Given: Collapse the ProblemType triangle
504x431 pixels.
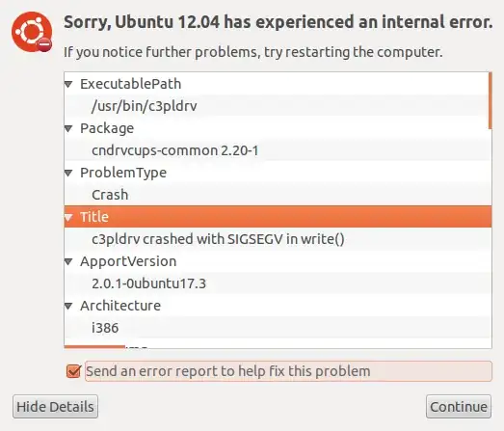Looking at the screenshot, I should coord(68,173).
